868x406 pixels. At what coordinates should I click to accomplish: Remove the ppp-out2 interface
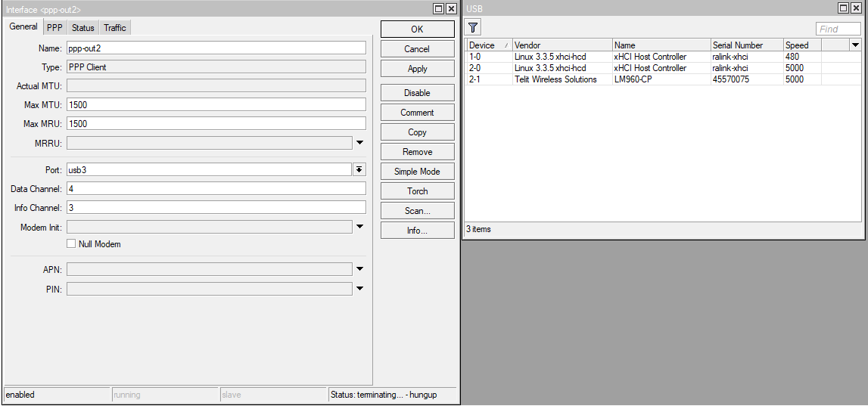(x=418, y=151)
